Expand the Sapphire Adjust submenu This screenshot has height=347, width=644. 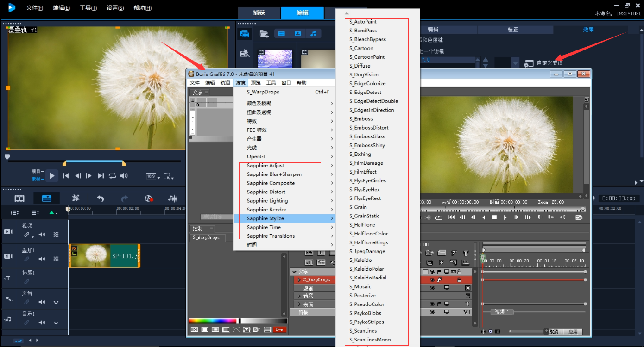tap(284, 165)
